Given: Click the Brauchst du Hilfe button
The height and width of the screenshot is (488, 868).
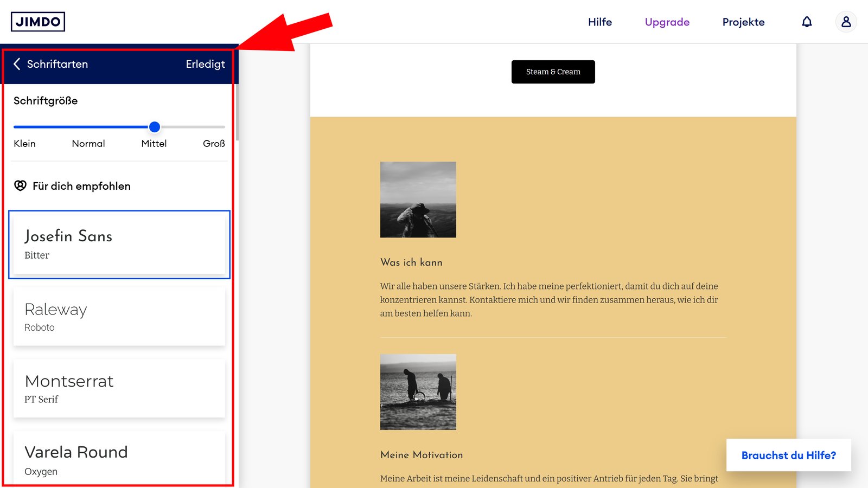Looking at the screenshot, I should tap(788, 455).
